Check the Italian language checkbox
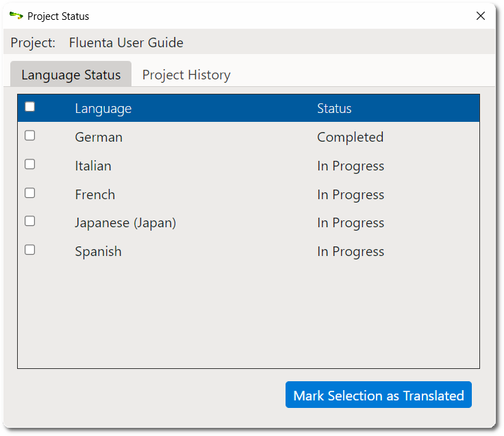The width and height of the screenshot is (504, 436). (x=30, y=164)
